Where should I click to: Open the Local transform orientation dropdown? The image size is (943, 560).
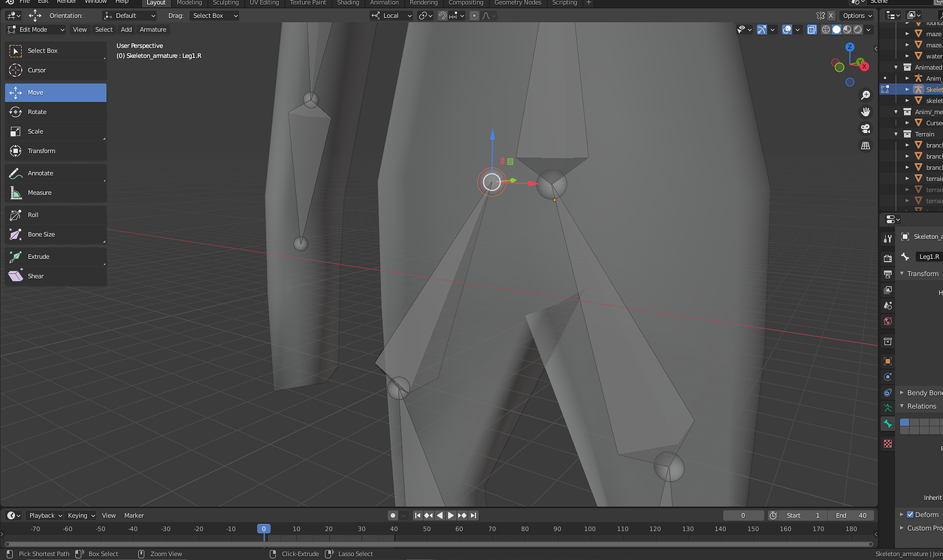pyautogui.click(x=392, y=15)
